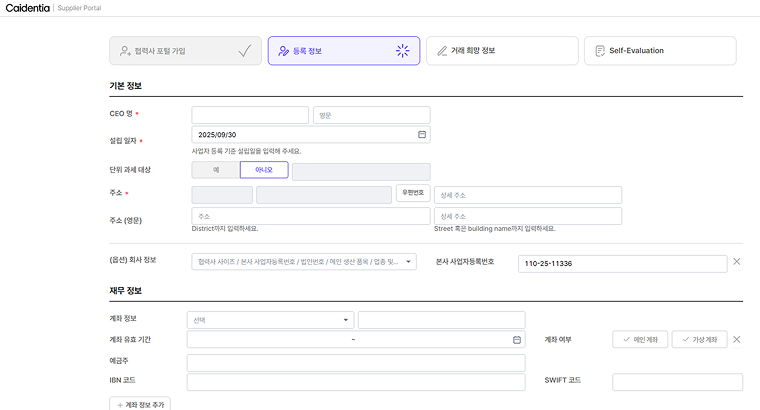The image size is (760, 410).
Task: Click the calendar icon in 설립 일자 field
Action: [x=422, y=134]
